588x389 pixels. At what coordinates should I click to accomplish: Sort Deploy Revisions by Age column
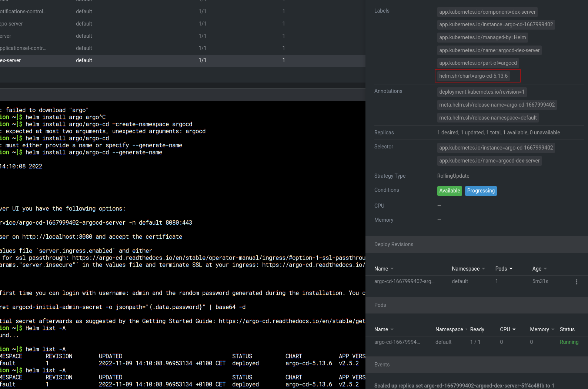click(539, 269)
